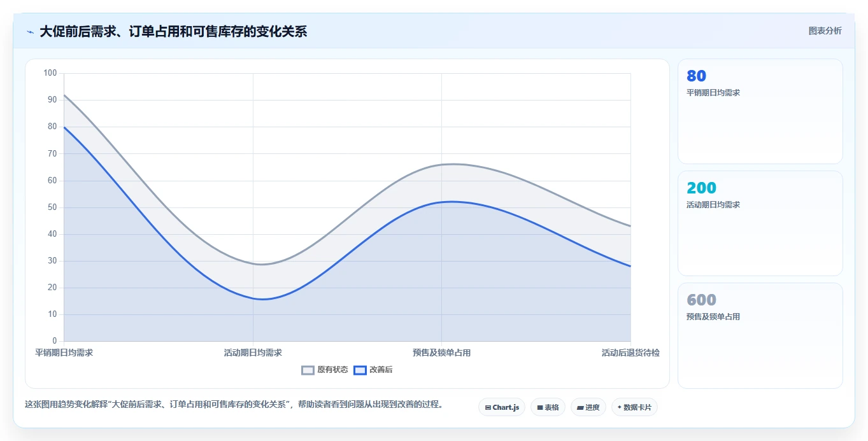The height and width of the screenshot is (441, 868).
Task: Open the 预售及锁单占用 card showing 600
Action: (760, 335)
